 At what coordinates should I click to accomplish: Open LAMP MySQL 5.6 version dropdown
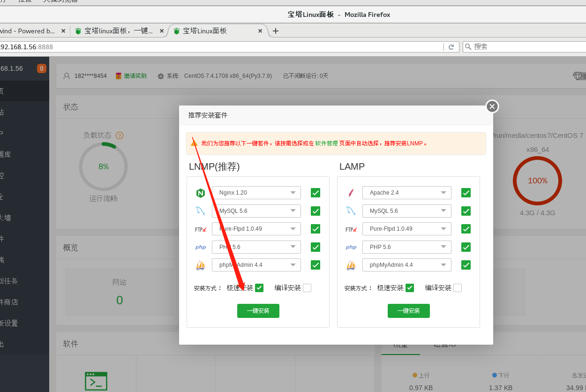[x=407, y=211]
